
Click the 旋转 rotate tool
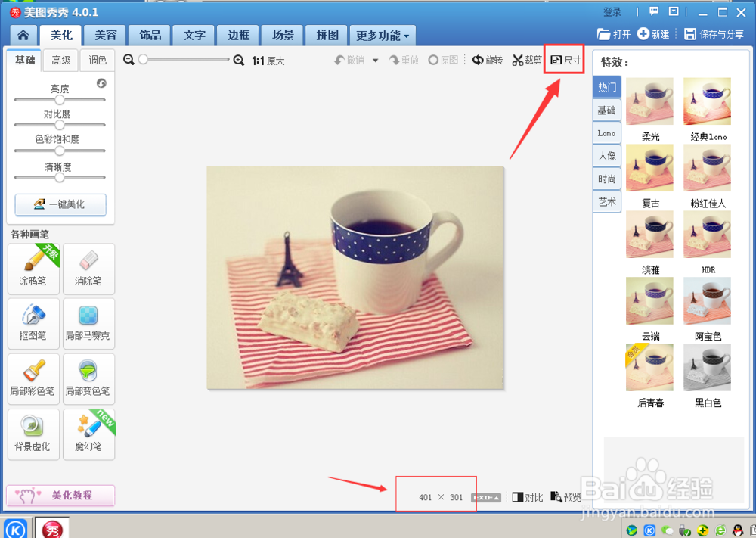pyautogui.click(x=488, y=60)
